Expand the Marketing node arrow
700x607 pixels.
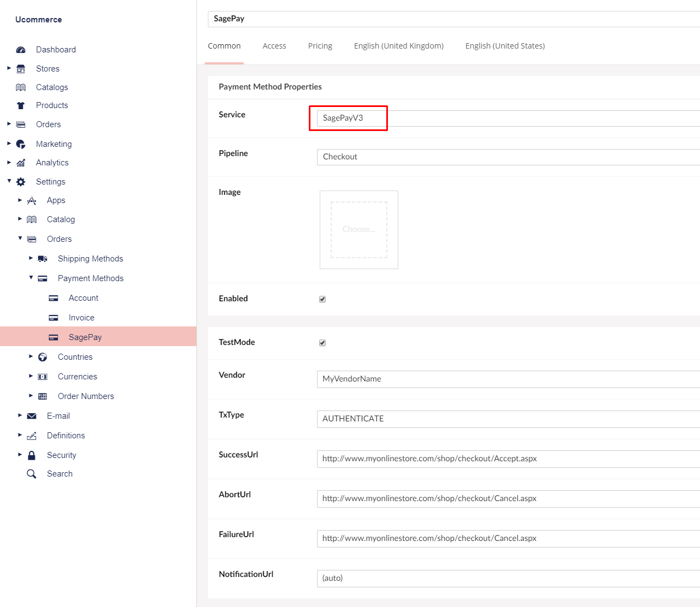(9, 144)
